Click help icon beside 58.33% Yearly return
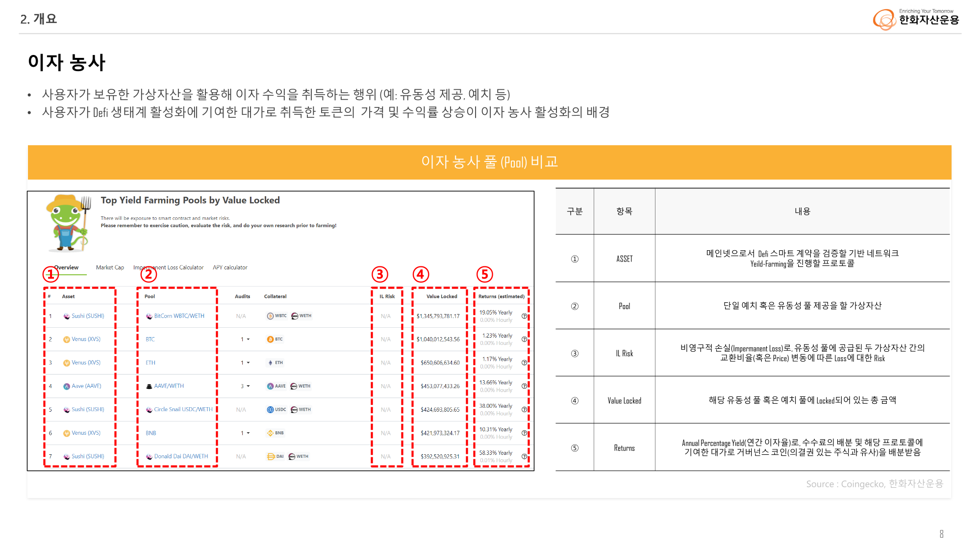The image size is (980, 552). click(524, 456)
